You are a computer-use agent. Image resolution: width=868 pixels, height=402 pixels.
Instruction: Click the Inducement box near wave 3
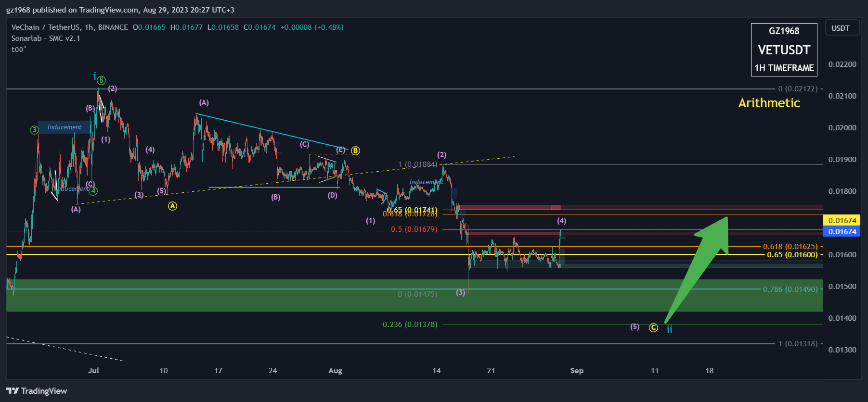[x=64, y=127]
